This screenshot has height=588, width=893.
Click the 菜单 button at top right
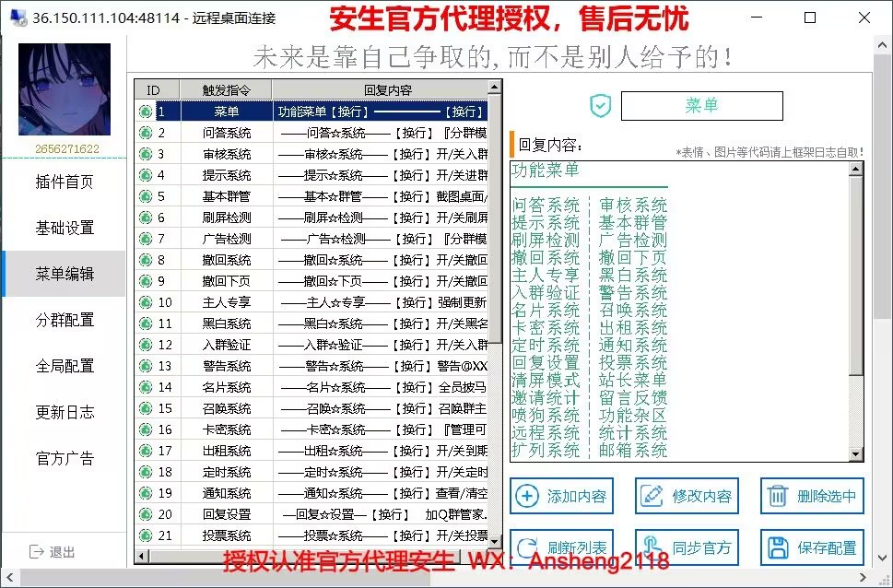[702, 106]
